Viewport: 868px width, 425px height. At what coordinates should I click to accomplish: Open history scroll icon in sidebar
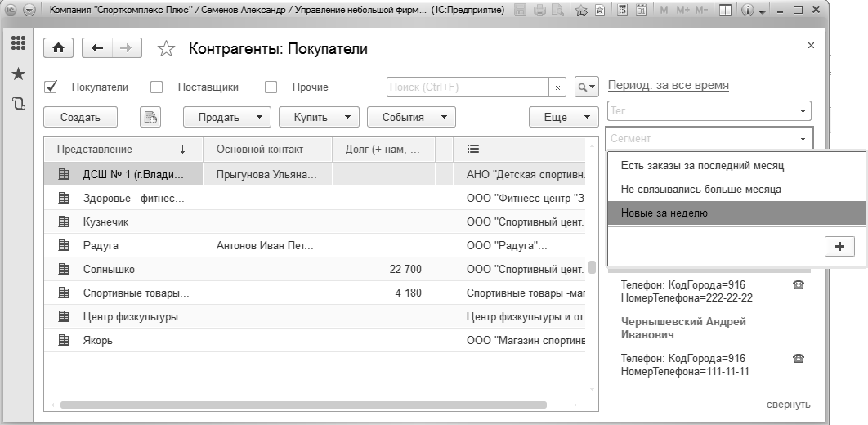pos(18,103)
